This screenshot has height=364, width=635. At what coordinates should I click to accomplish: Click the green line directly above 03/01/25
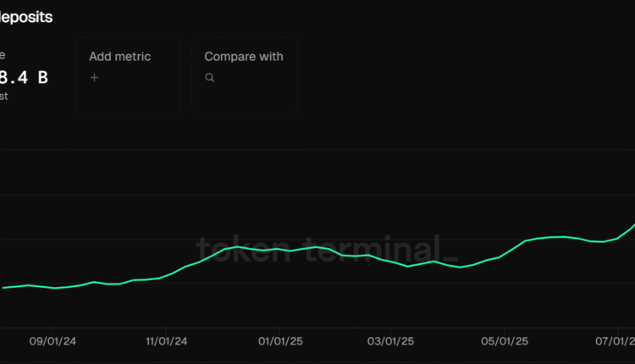(390, 262)
